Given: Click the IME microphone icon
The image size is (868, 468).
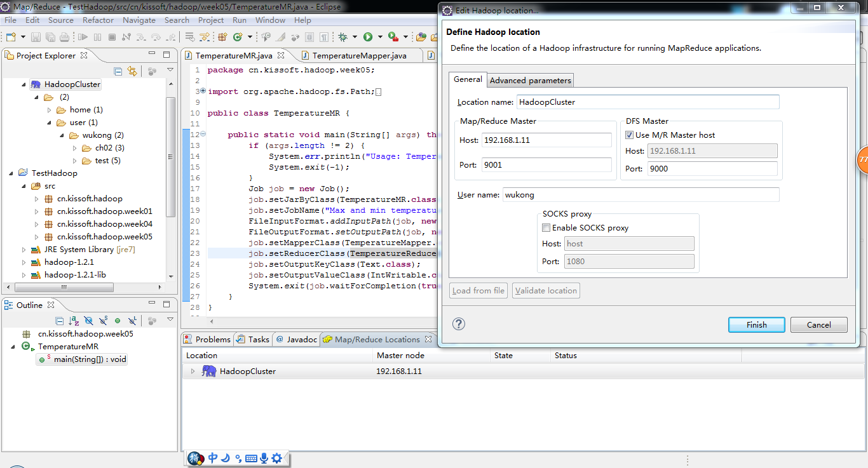Looking at the screenshot, I should coord(264,458).
